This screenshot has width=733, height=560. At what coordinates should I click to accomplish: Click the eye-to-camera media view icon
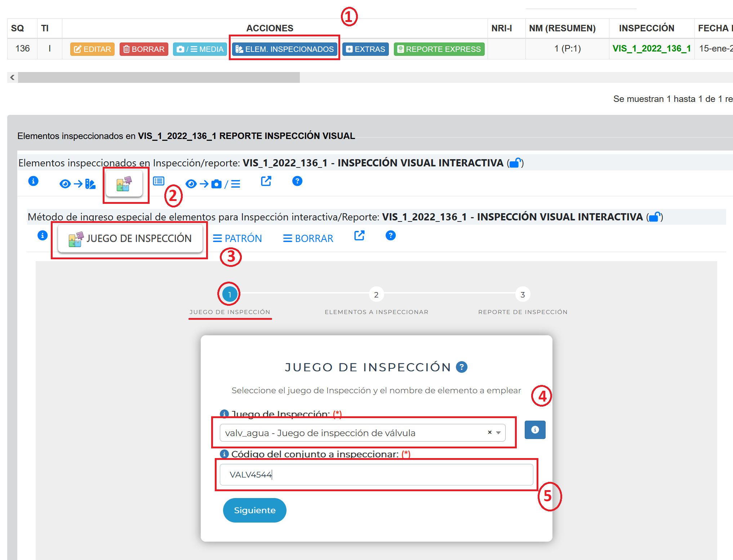point(213,184)
